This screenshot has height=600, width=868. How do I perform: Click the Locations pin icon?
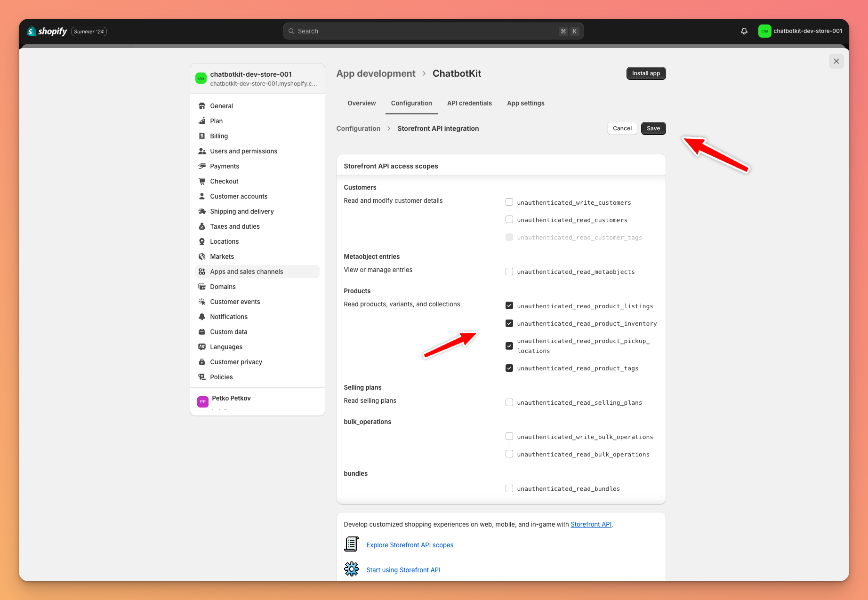(x=202, y=241)
